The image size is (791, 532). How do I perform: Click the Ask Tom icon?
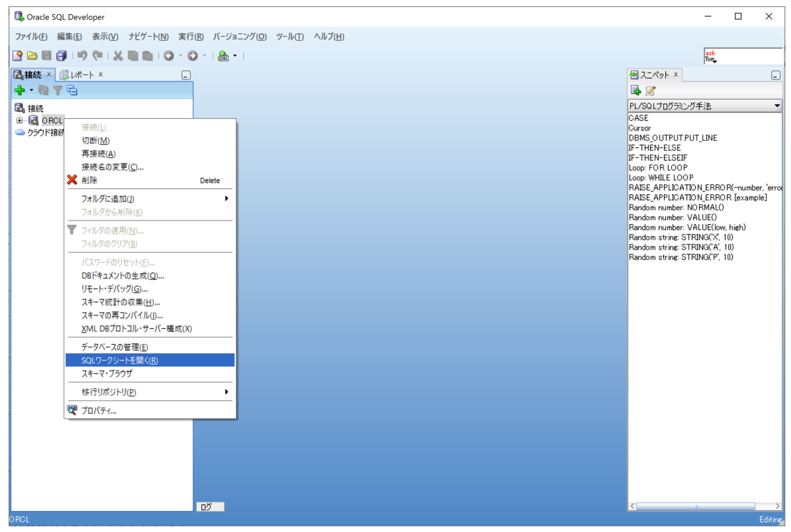coord(711,56)
